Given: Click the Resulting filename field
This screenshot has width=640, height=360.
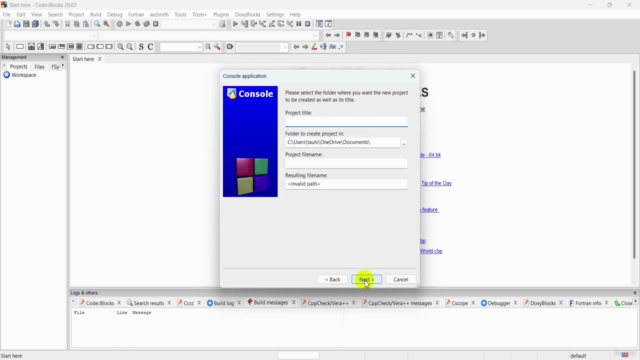Looking at the screenshot, I should click(x=346, y=184).
